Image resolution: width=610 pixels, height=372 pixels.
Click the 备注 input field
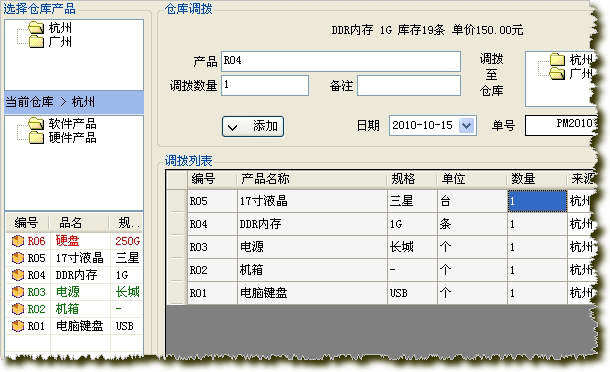[409, 85]
